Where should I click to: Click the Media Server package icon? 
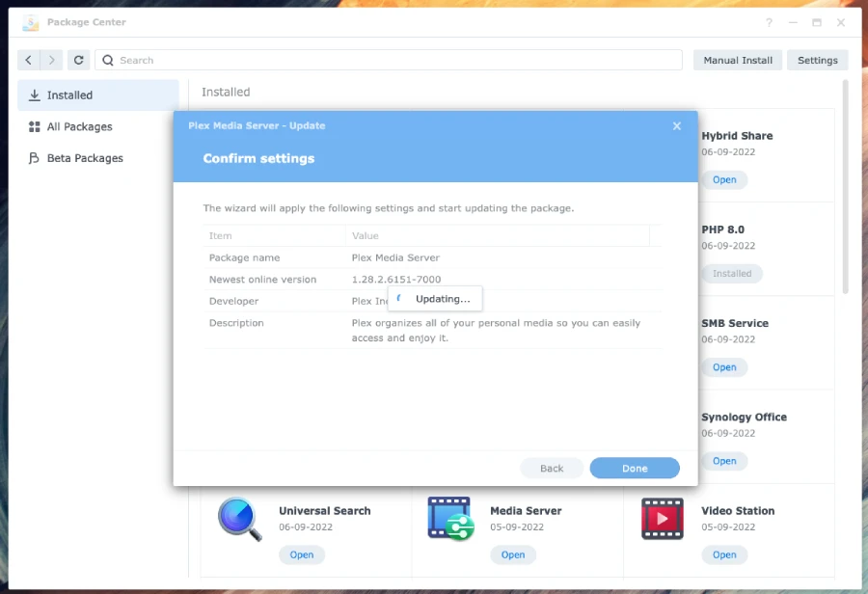450,519
